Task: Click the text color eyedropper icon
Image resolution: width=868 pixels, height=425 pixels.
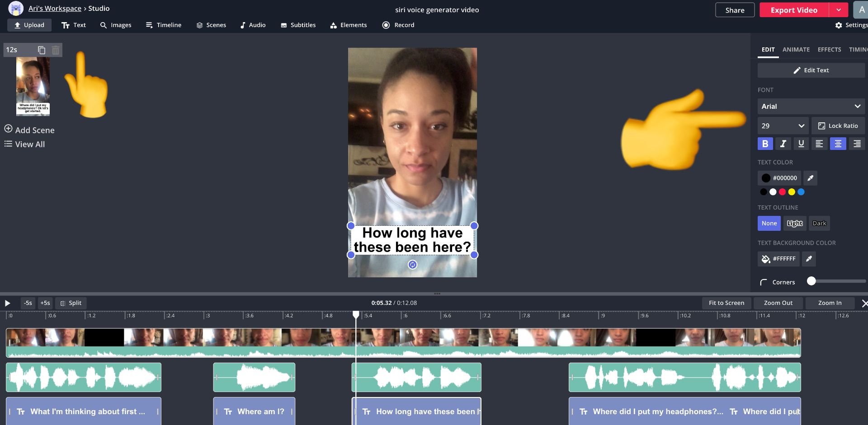Action: (810, 178)
